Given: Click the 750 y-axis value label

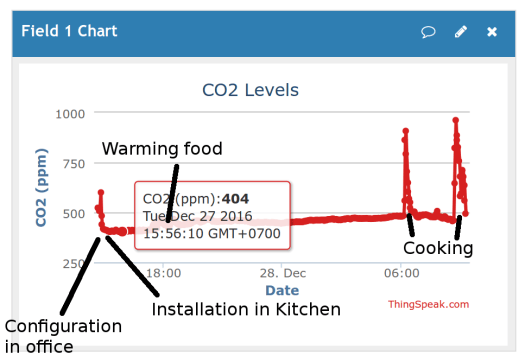Looking at the screenshot, I should click(74, 164).
